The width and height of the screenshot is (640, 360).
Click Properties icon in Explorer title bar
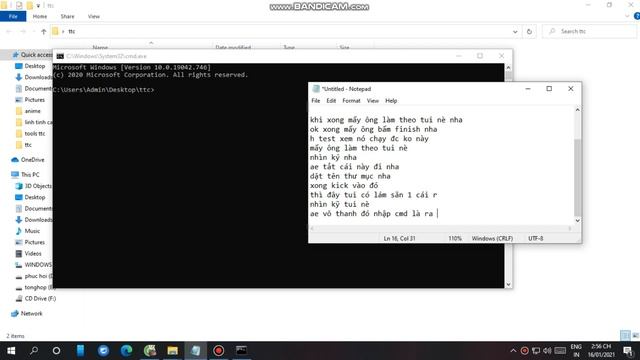(19, 5)
